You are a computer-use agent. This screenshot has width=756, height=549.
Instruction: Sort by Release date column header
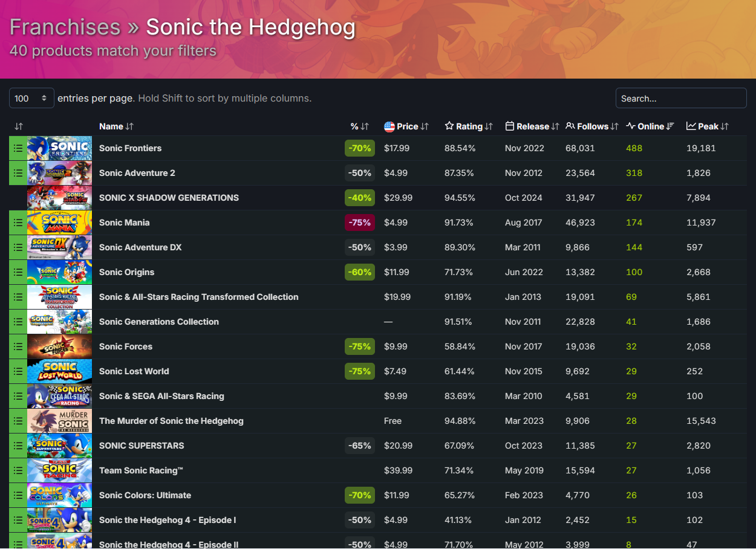(x=532, y=126)
